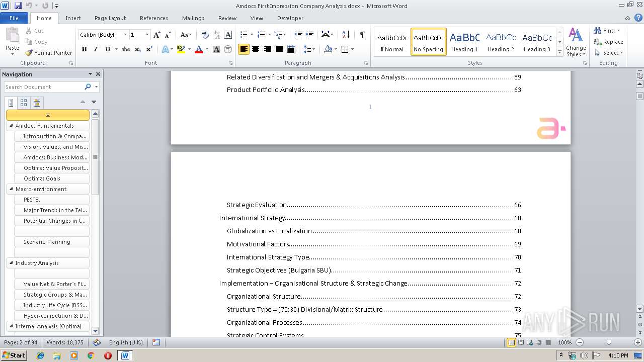The image size is (644, 362).
Task: Collapse Macro-environment heading
Action: click(11, 189)
